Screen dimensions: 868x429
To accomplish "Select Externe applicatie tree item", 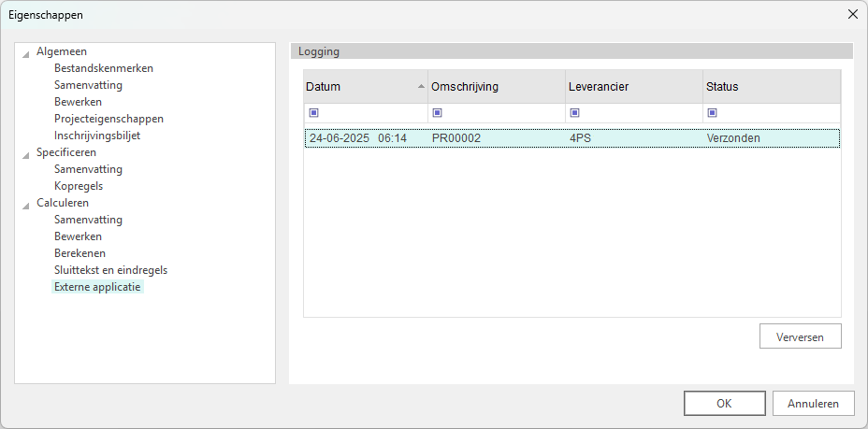I will 97,287.
